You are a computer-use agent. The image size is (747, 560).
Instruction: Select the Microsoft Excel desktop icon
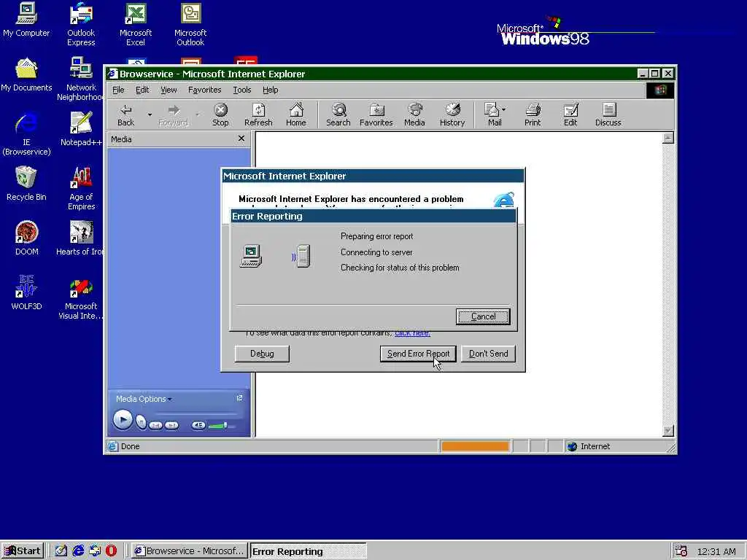point(135,24)
